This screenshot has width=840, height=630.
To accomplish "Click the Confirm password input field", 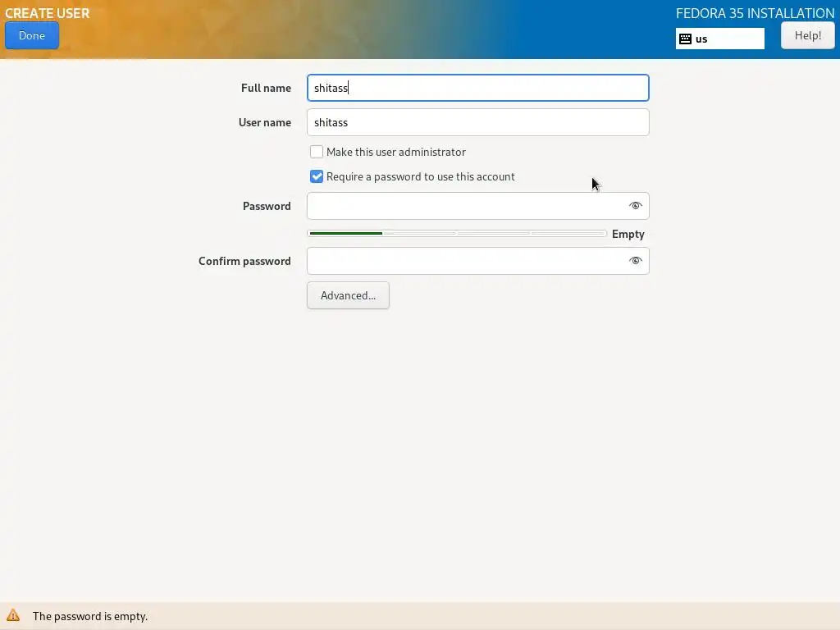I will click(x=478, y=261).
